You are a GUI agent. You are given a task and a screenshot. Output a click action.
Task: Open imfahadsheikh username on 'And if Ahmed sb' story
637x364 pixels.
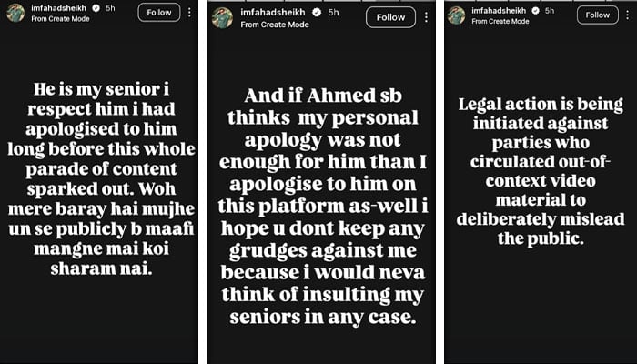(274, 13)
